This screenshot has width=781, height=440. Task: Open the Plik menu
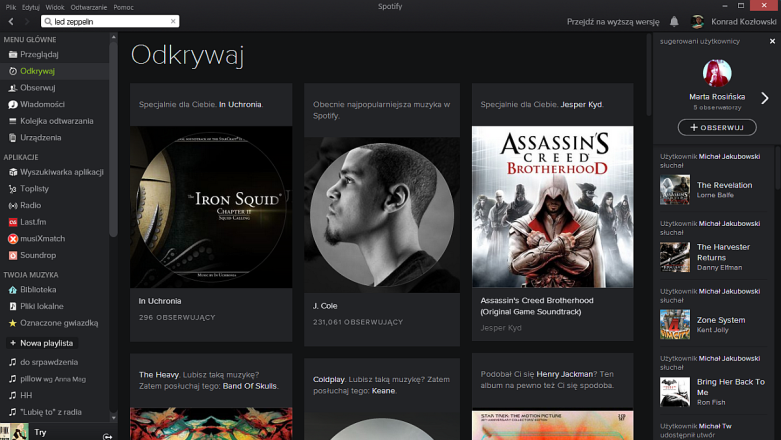tap(11, 7)
